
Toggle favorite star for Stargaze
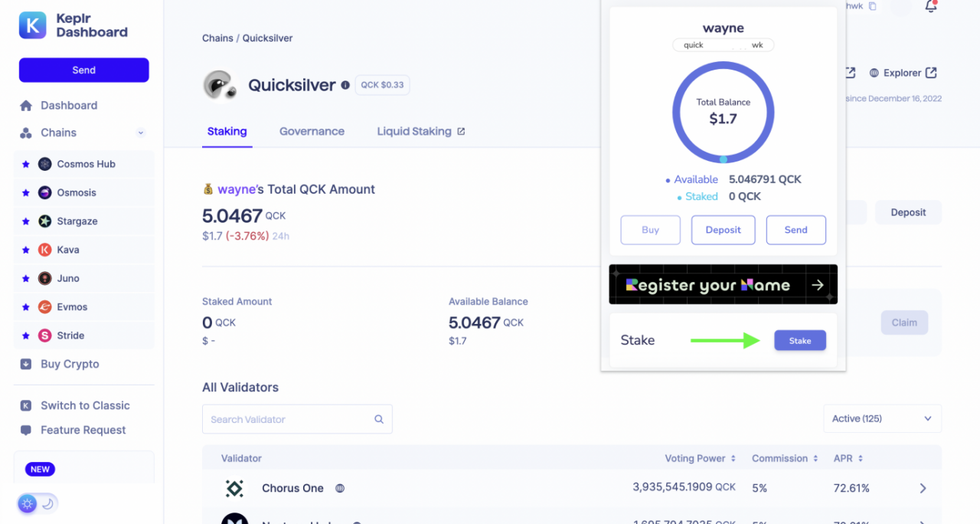pos(25,221)
